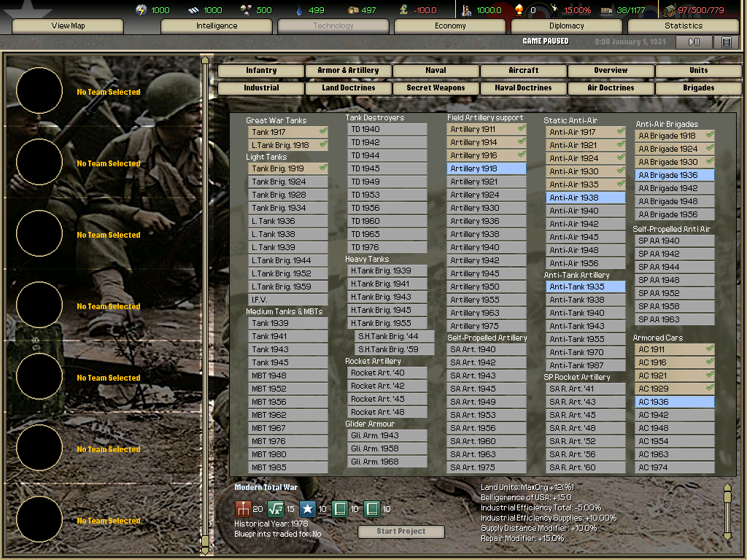Viewport: 747px width, 560px height.
Task: Toggle the researched checkmark beside Tank 1917
Action: pyautogui.click(x=322, y=131)
